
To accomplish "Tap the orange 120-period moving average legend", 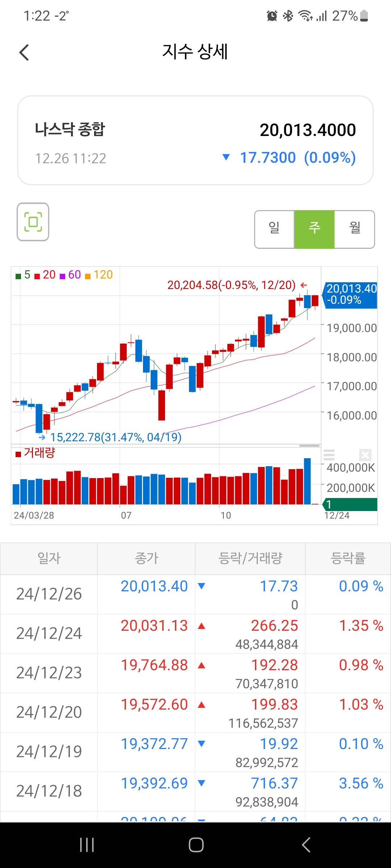I will pos(99,275).
